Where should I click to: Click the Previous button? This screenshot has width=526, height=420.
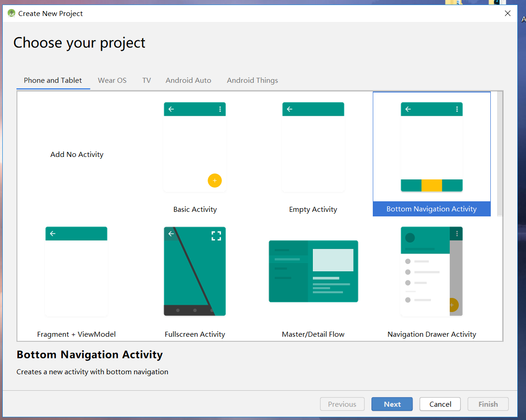click(342, 404)
